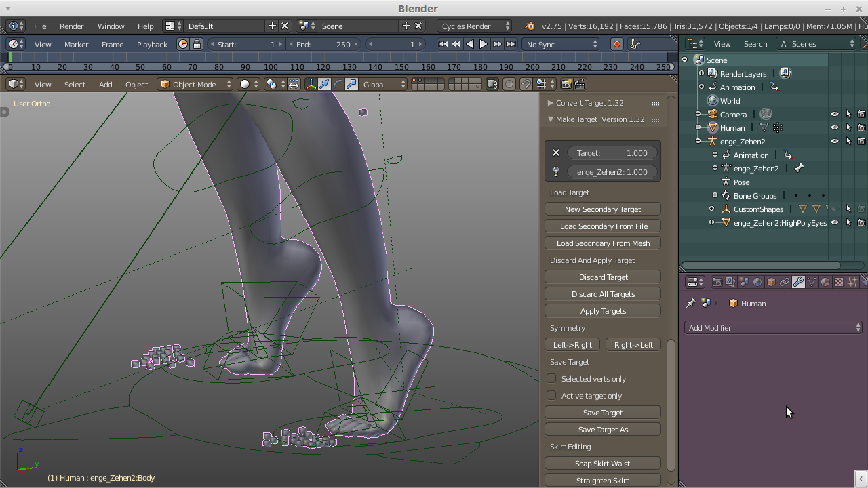Click the OpenGL render animation clapper icon
Image resolution: width=868 pixels, height=488 pixels.
[x=580, y=84]
